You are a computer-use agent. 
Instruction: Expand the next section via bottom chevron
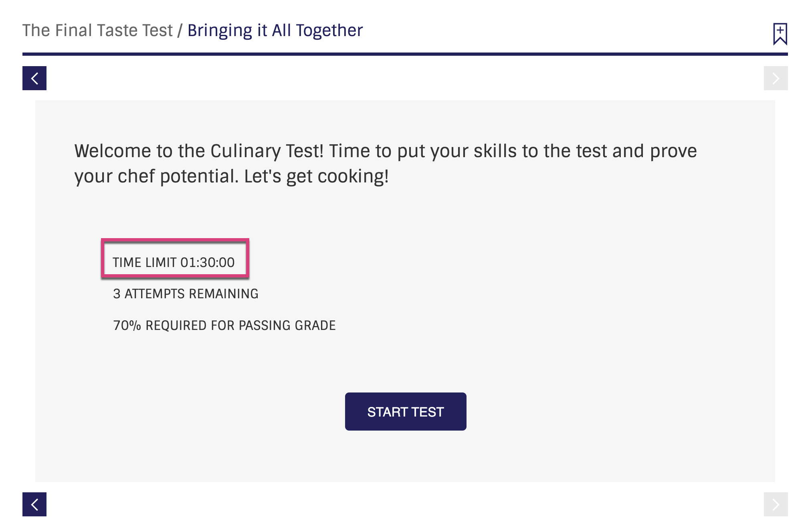pos(775,505)
